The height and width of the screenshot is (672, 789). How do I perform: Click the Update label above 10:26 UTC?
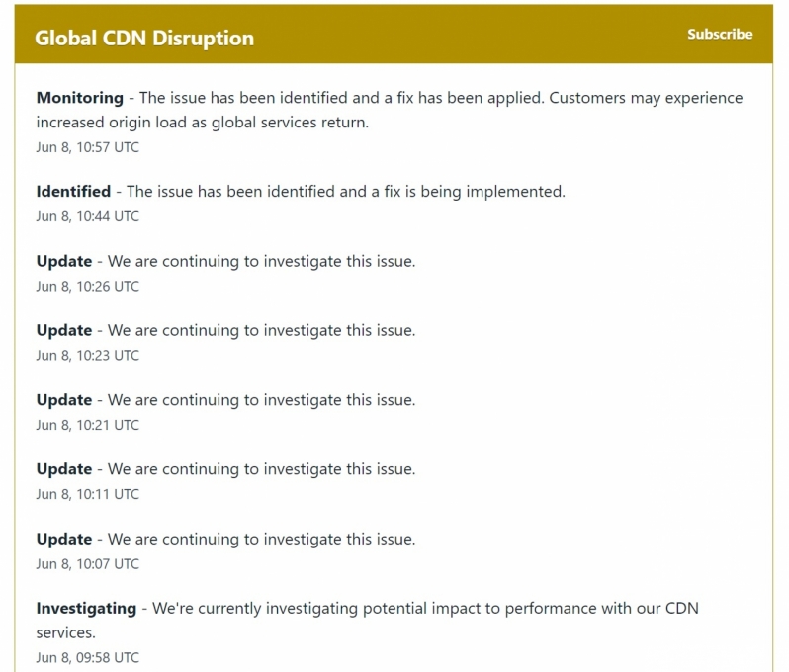[x=64, y=262]
